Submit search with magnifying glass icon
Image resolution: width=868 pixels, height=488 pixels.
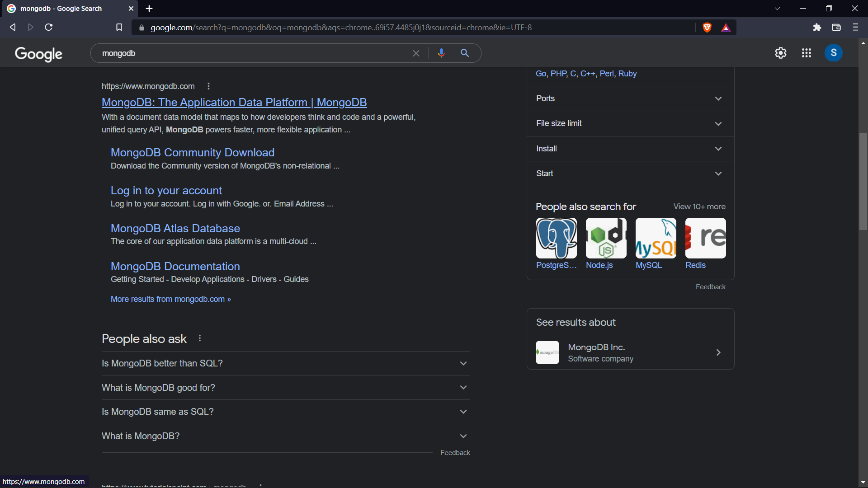pos(465,53)
